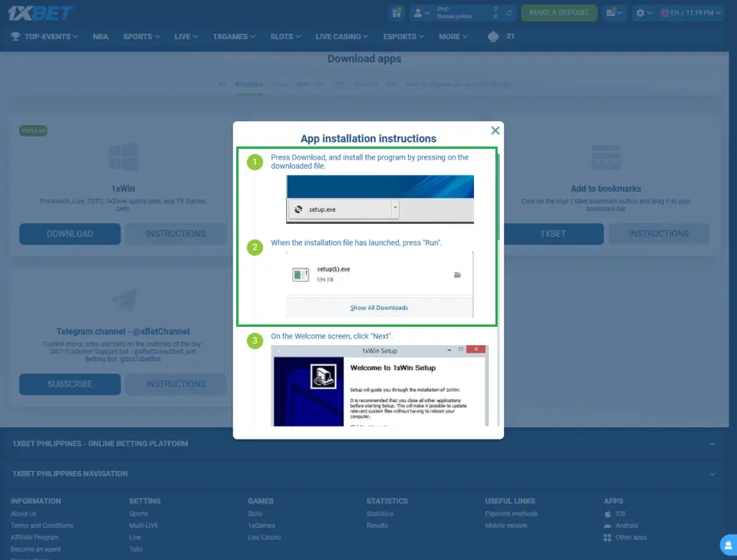Click the trophy icon beside Top-Events
Viewport: 737px width, 560px height.
click(x=15, y=36)
